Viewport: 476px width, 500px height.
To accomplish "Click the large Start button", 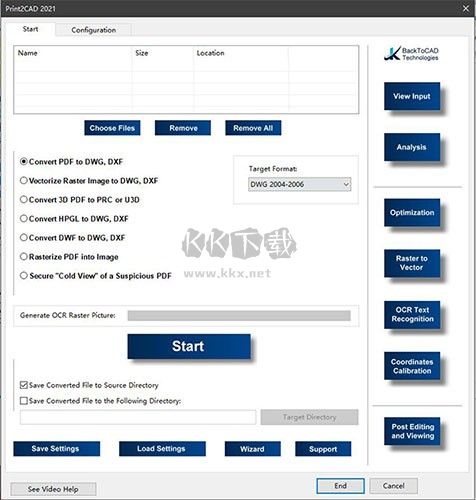I will click(x=189, y=346).
